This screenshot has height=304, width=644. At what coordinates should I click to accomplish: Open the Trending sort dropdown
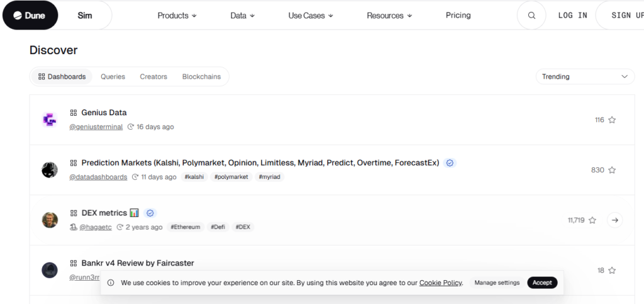click(x=584, y=77)
